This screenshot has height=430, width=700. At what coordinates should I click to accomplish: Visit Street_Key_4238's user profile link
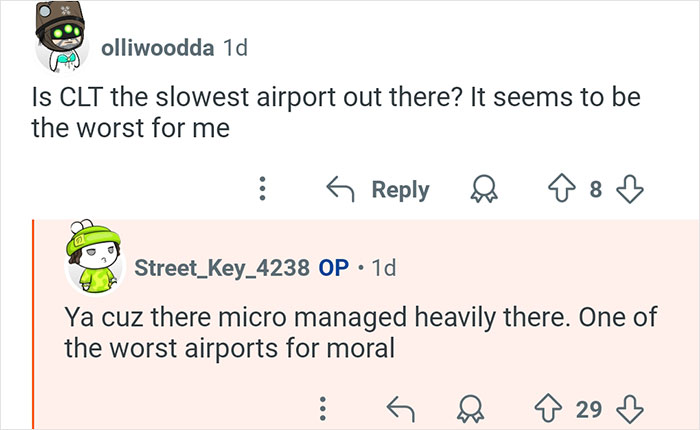click(x=222, y=268)
